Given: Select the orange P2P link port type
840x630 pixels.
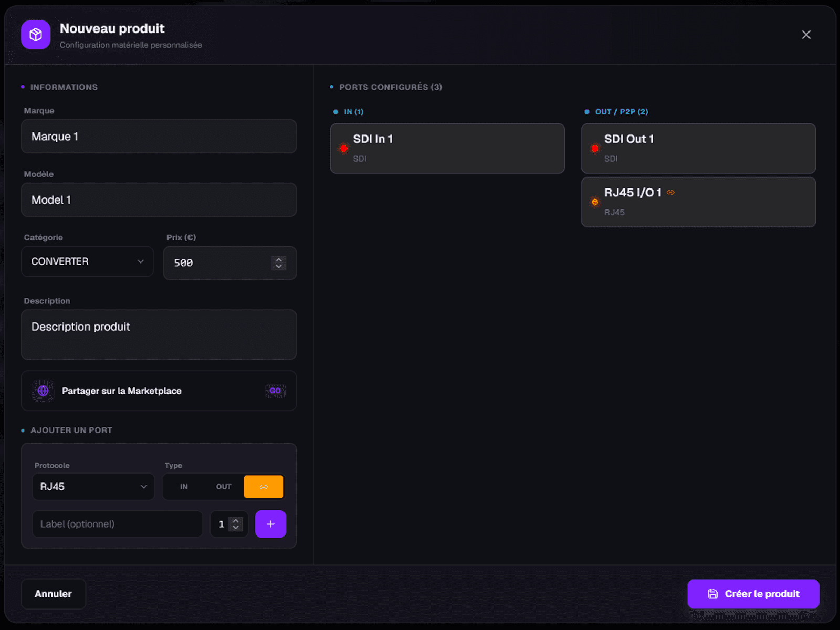Looking at the screenshot, I should coord(264,487).
